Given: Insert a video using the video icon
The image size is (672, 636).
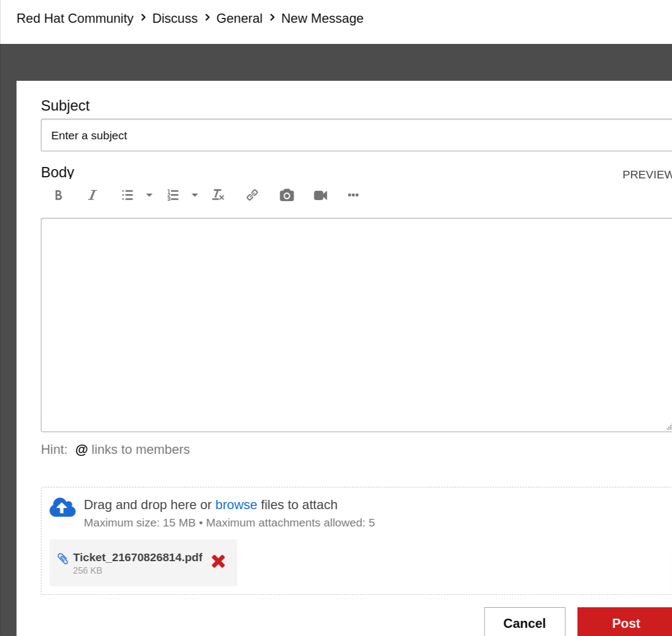Looking at the screenshot, I should 320,195.
